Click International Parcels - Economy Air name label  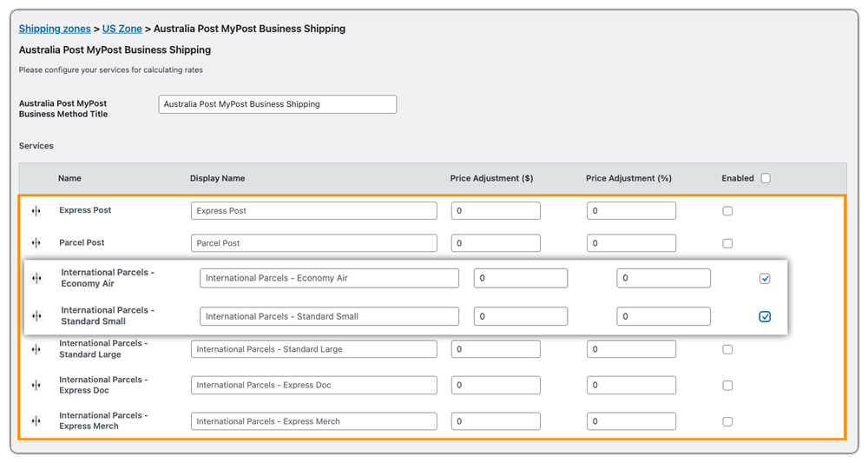click(108, 278)
